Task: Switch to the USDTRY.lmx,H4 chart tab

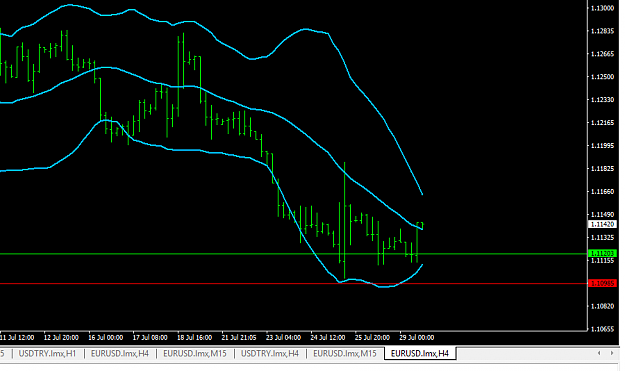Action: pos(270,353)
